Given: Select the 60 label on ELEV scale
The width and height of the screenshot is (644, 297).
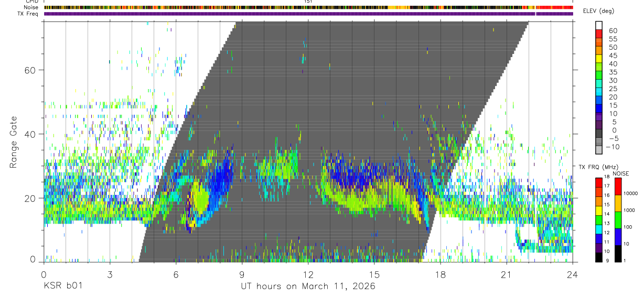Looking at the screenshot, I should coord(613,31).
